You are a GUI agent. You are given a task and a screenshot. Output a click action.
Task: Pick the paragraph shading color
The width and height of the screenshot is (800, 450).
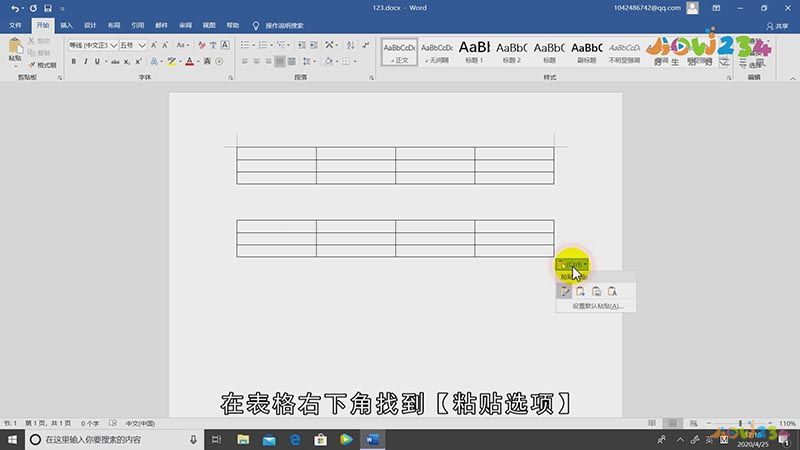pyautogui.click(x=329, y=62)
